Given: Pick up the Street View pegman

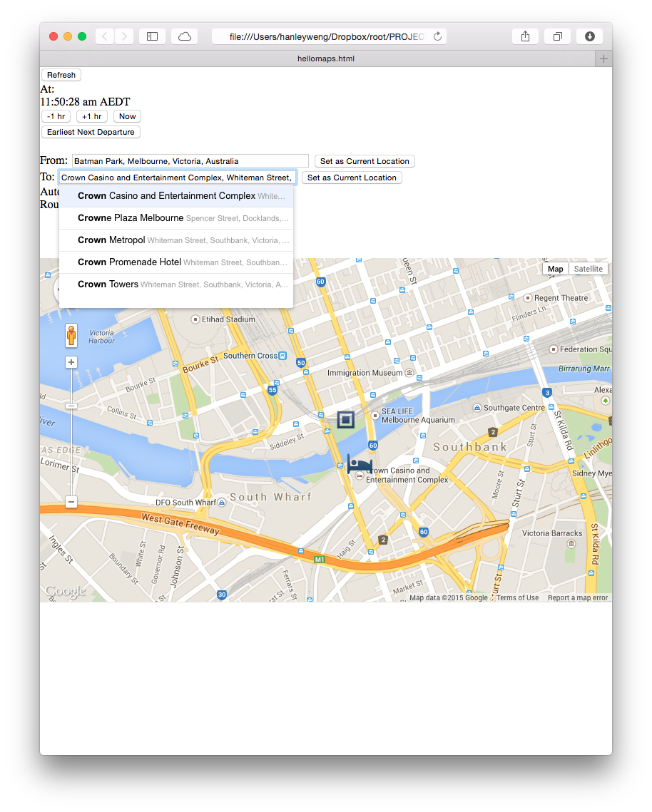Looking at the screenshot, I should tap(71, 335).
